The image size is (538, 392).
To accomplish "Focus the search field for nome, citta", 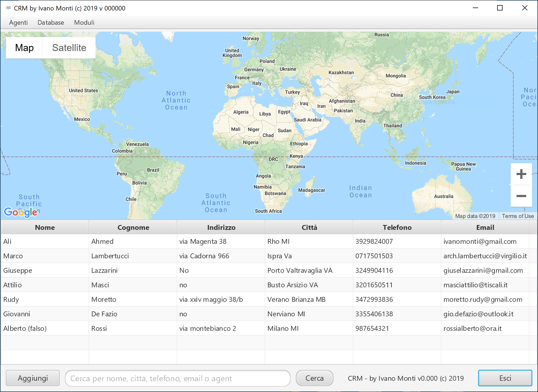I will tap(177, 378).
